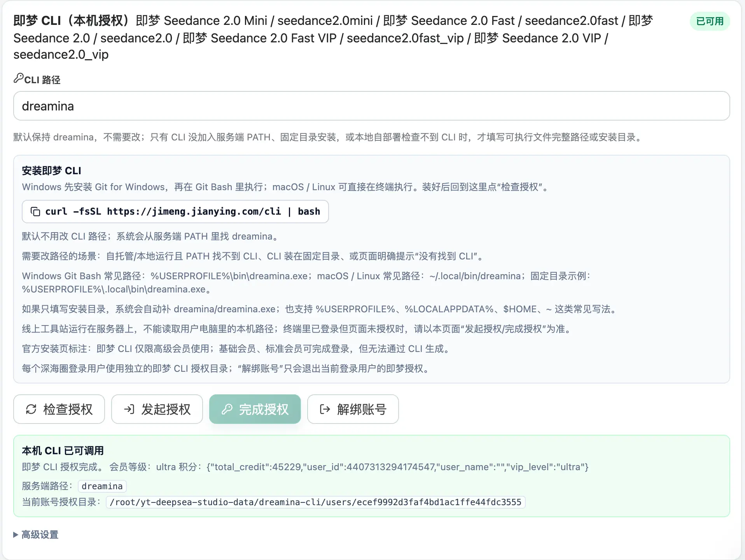The width and height of the screenshot is (745, 560).
Task: Click the 本机 CLI 已可调用 heading
Action: tap(63, 451)
